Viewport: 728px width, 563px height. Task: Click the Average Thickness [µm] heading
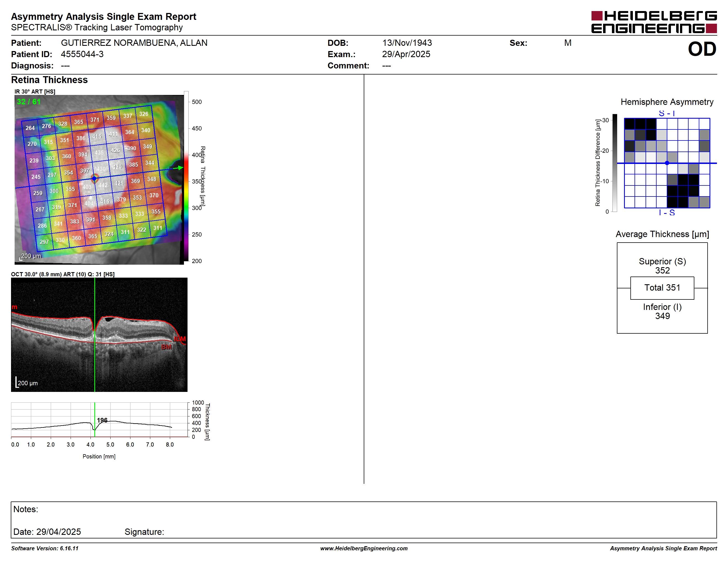(662, 234)
